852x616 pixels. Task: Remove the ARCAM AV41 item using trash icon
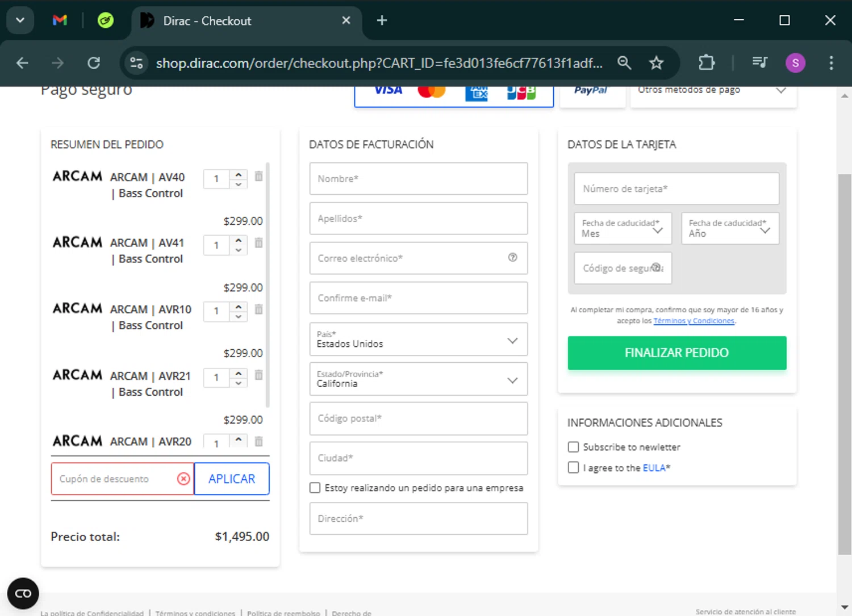(258, 243)
